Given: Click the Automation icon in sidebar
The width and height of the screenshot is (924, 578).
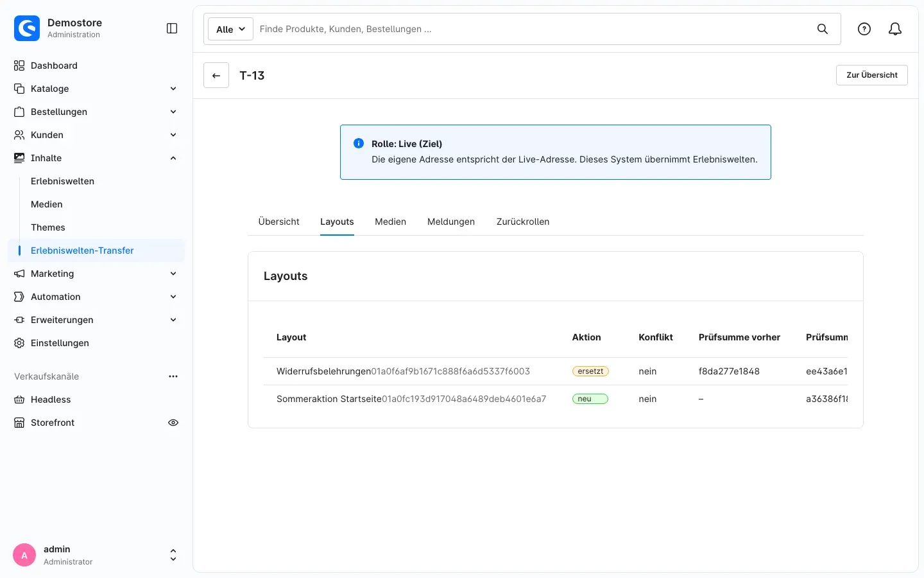Looking at the screenshot, I should 19,297.
